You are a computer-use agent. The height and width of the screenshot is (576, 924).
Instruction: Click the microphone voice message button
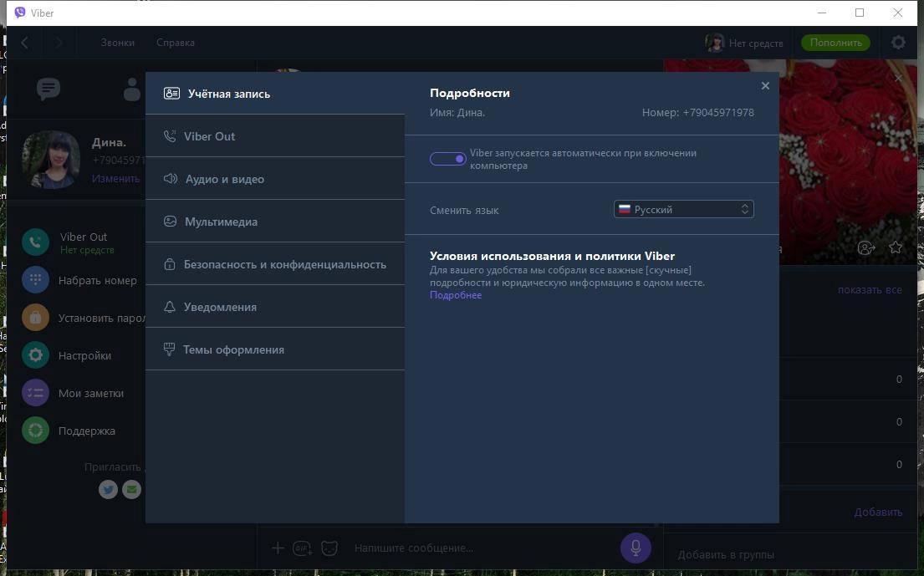(636, 548)
